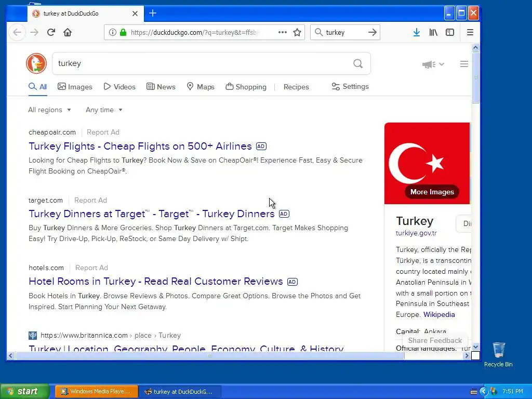Click the vertical scrollbar up arrow
Screen dimensions: 532x399
coord(476,47)
